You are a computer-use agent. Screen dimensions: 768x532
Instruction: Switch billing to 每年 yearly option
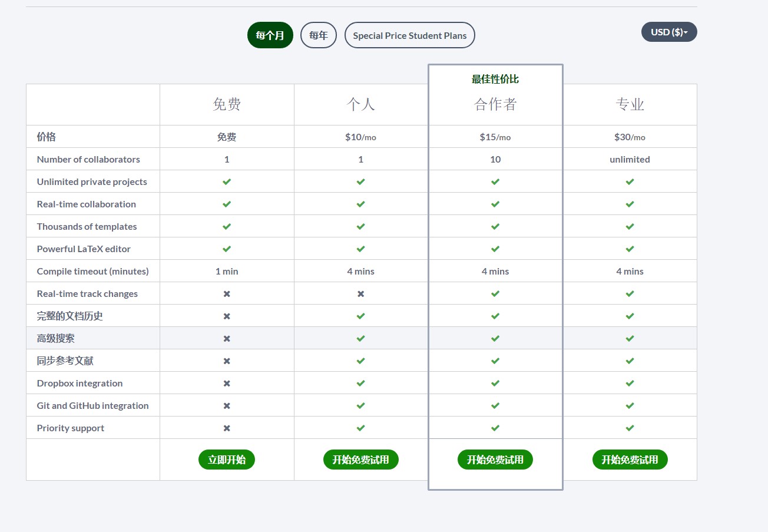click(x=318, y=35)
